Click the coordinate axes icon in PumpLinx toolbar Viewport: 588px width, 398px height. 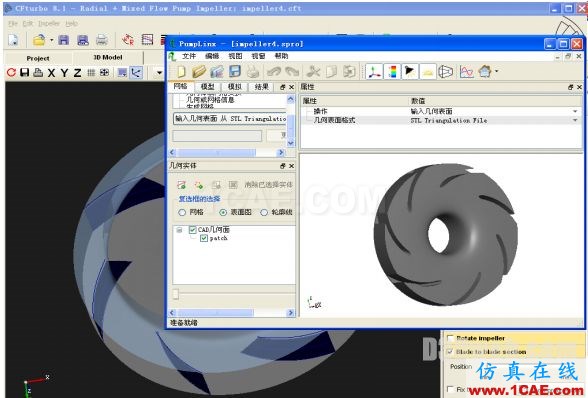point(374,71)
